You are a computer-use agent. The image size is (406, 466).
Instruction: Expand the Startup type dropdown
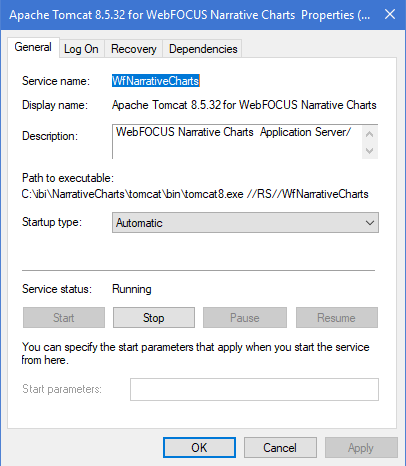(x=245, y=223)
